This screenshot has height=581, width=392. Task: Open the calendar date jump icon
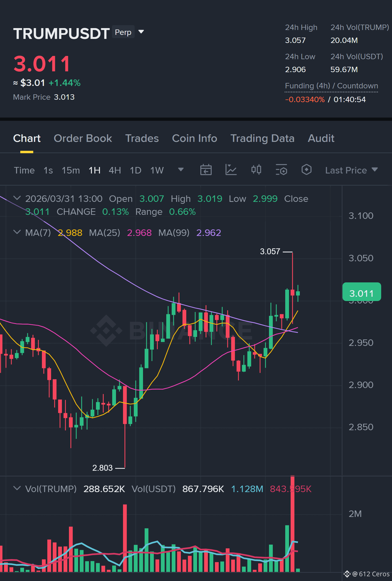pyautogui.click(x=206, y=170)
